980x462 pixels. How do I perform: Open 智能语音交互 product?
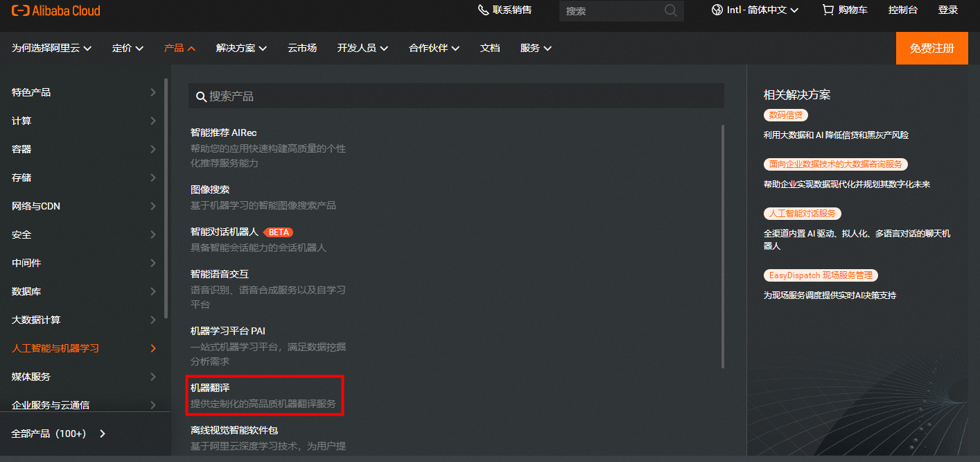pos(219,274)
